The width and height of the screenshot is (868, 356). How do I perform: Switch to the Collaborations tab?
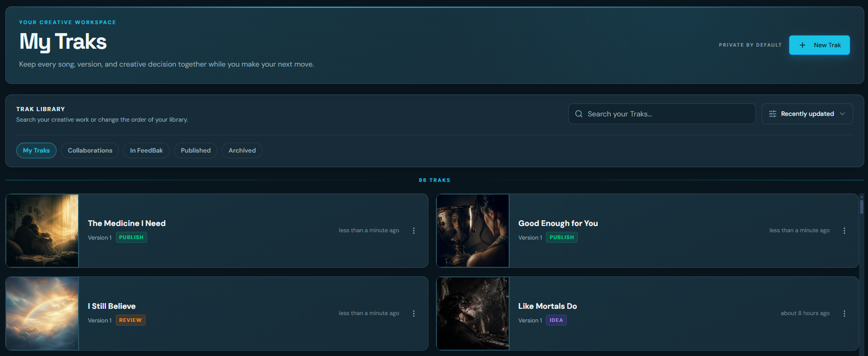click(x=90, y=150)
